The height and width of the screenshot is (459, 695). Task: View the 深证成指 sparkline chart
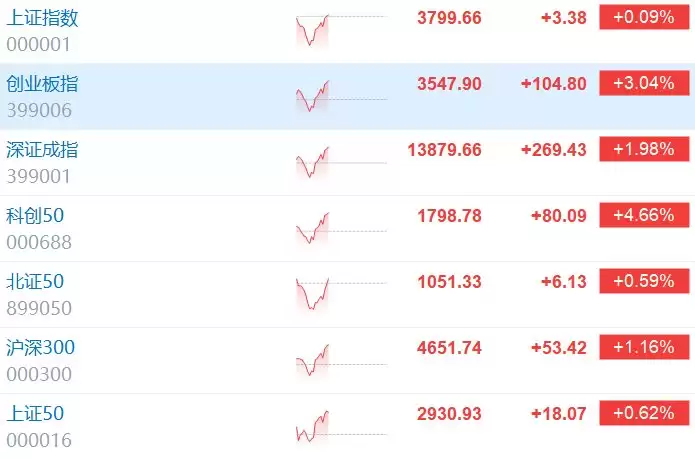(341, 162)
